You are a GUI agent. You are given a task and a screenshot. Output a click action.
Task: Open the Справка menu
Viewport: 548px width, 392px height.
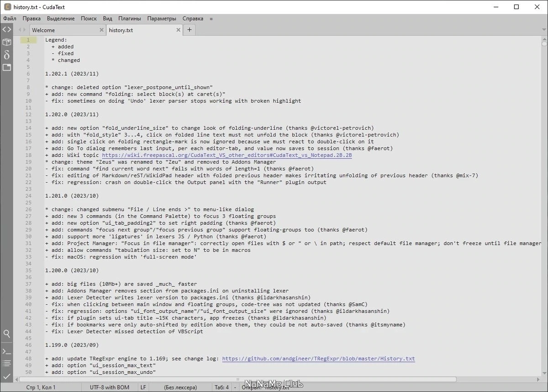tap(193, 19)
